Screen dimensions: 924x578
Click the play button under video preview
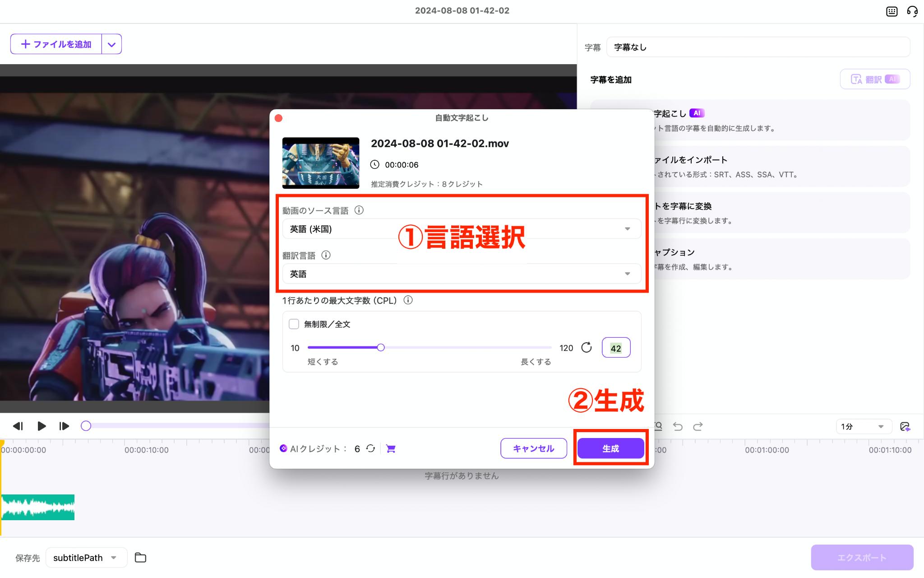pos(42,426)
